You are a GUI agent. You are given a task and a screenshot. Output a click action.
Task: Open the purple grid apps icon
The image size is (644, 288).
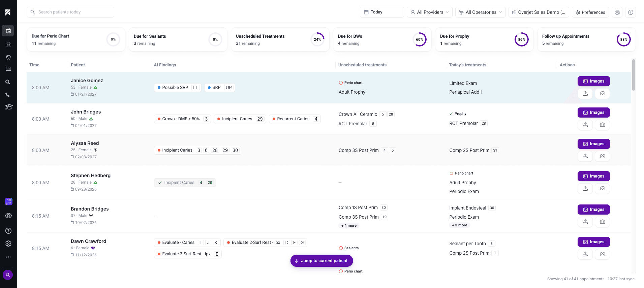click(9, 201)
